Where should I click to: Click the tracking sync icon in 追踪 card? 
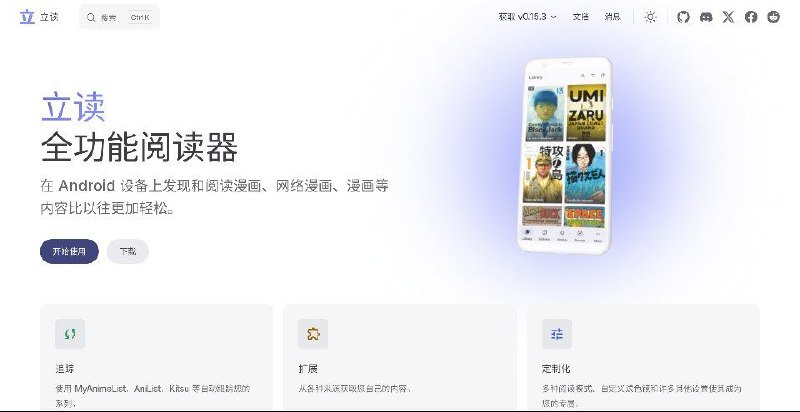pos(70,334)
